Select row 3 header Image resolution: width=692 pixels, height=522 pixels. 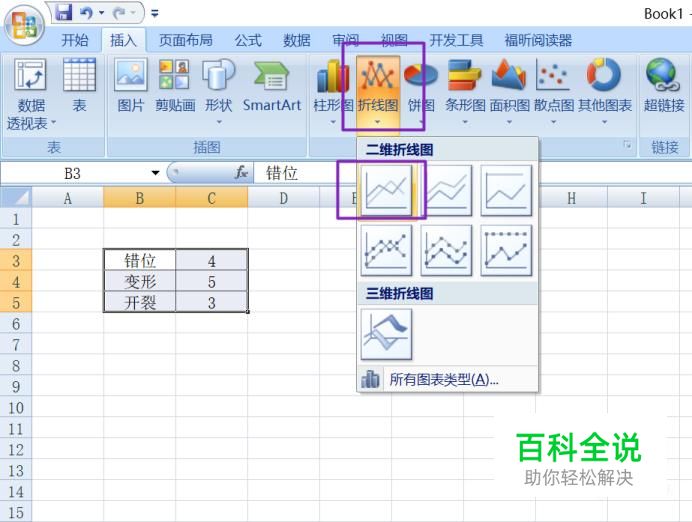pyautogui.click(x=16, y=260)
